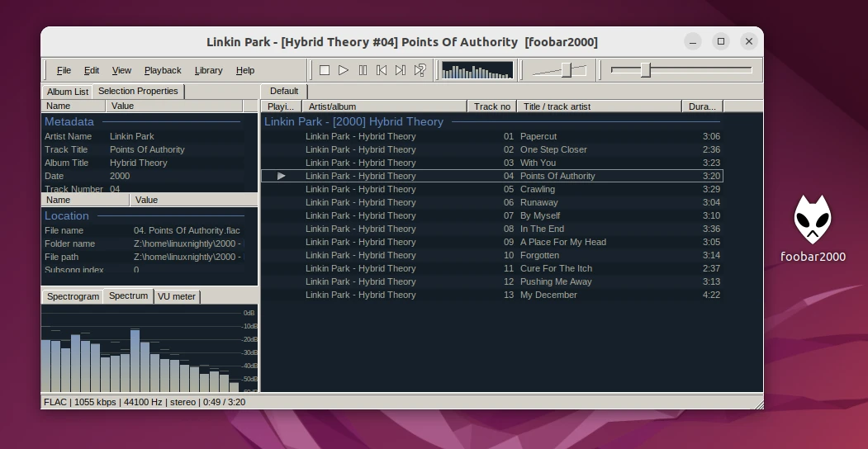Sort by Title / track artist header
Viewport: 868px width, 449px height.
coord(600,106)
